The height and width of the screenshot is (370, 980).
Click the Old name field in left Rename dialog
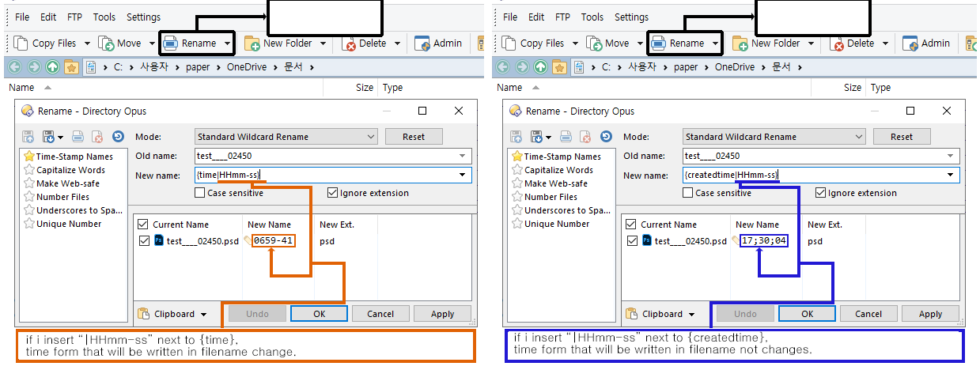[x=332, y=156]
